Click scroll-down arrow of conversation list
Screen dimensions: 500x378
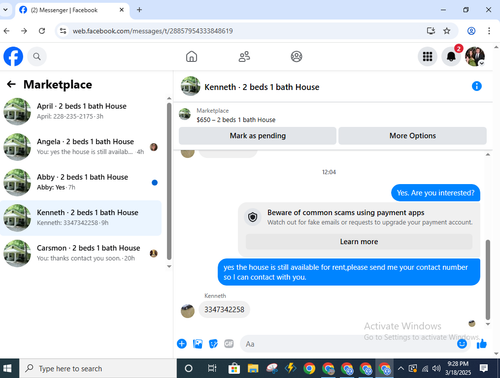pos(169,266)
